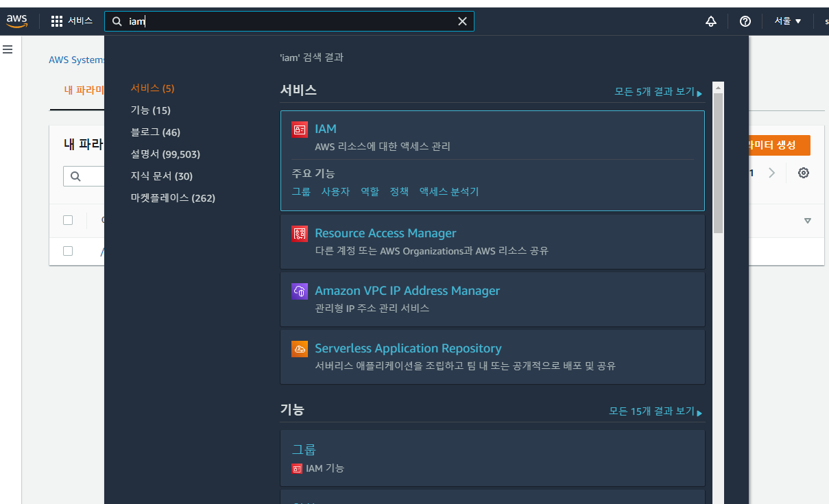Filter results by 마켓플레이스 (262)

point(173,198)
